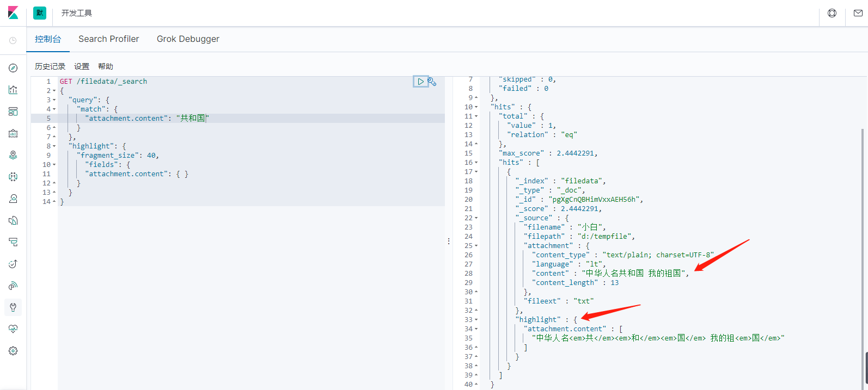The height and width of the screenshot is (390, 868).
Task: Open Uptime icon in sidebar
Action: [13, 264]
